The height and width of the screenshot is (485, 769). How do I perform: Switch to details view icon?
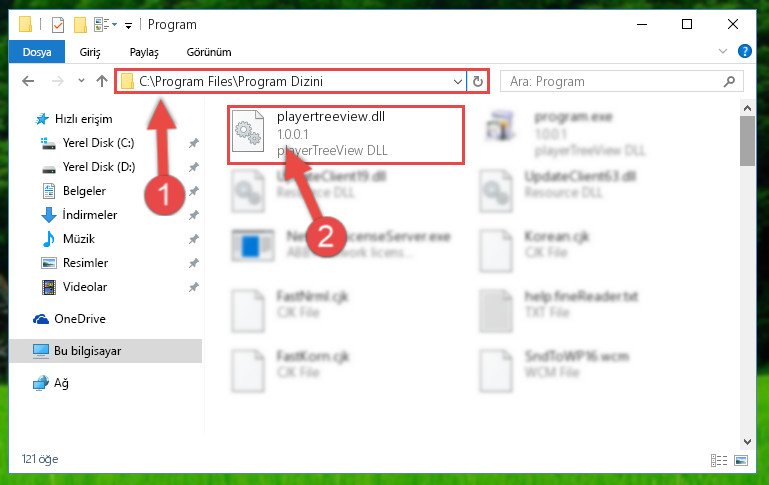tap(719, 460)
